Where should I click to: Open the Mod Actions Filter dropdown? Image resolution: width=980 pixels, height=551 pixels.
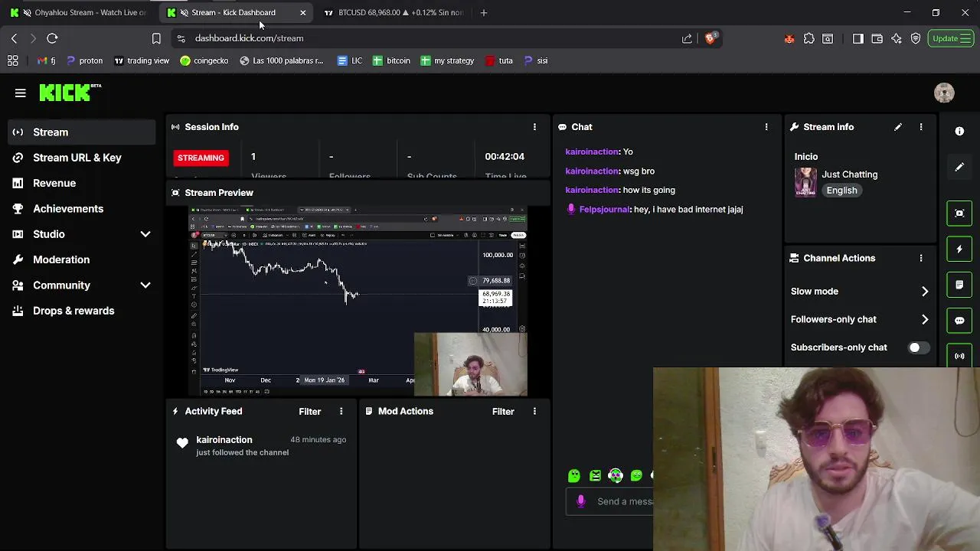(x=503, y=411)
